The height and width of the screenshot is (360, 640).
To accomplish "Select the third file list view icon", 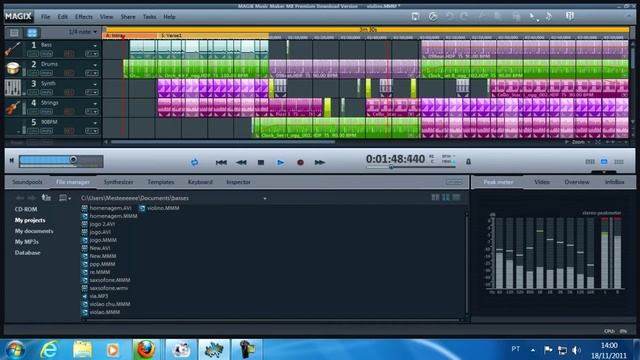I will click(x=456, y=198).
